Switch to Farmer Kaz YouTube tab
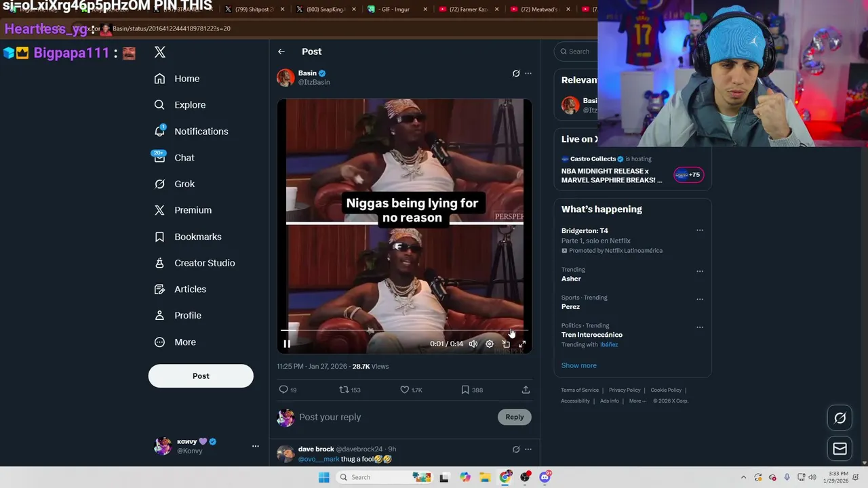This screenshot has height=488, width=868. [x=469, y=9]
